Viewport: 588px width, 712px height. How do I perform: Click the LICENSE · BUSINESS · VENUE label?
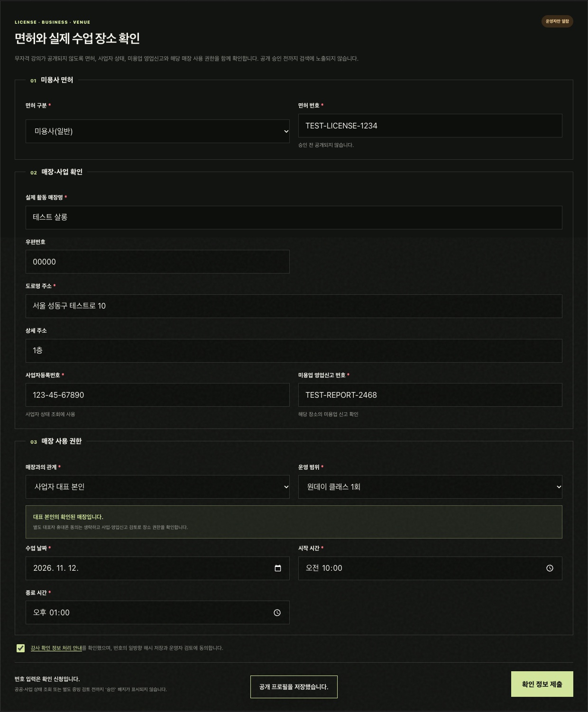52,22
